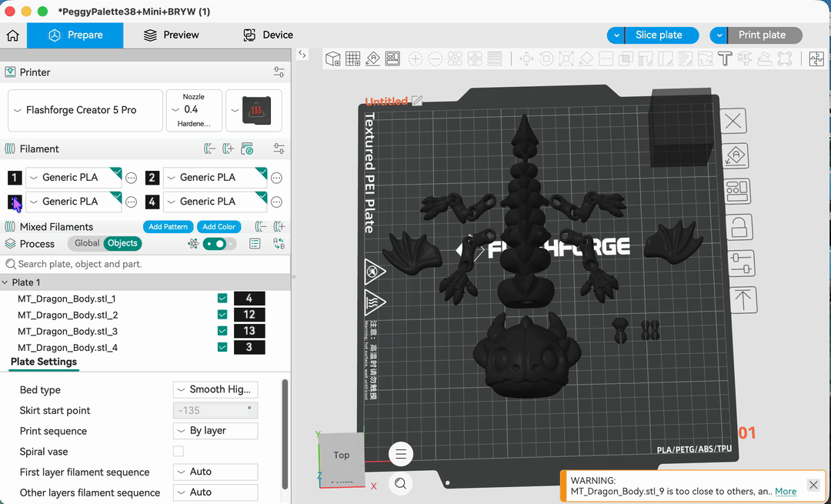
Task: Click the round zoom magnifier button in viewport
Action: point(401,483)
